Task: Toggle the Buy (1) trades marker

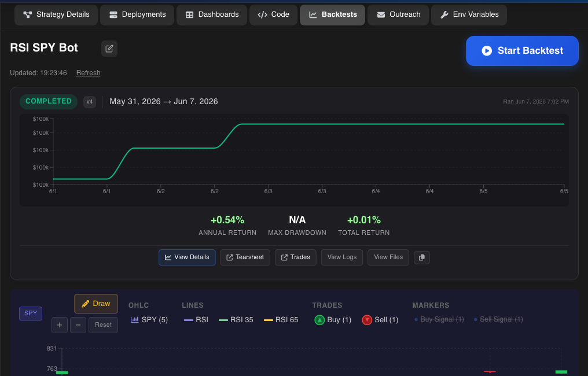Action: point(333,320)
